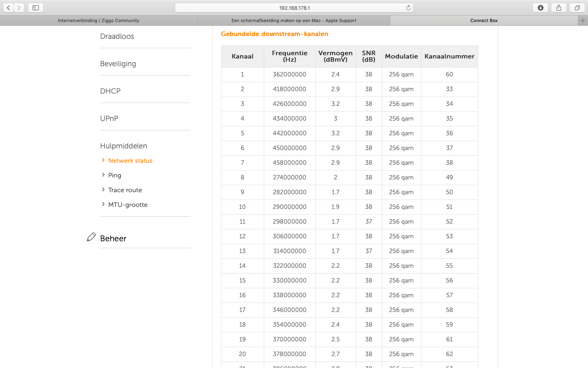Reload the page with the refresh icon
Screen dimensions: 588x368
point(408,8)
